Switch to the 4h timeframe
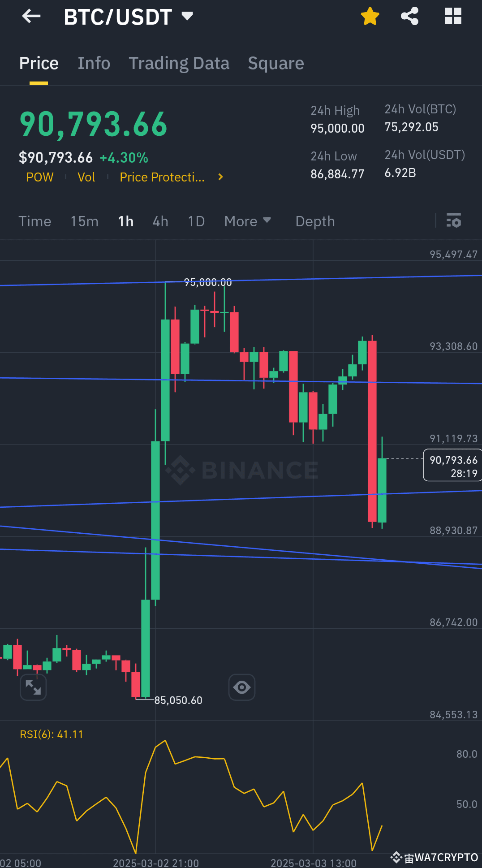This screenshot has height=868, width=482. (x=160, y=221)
